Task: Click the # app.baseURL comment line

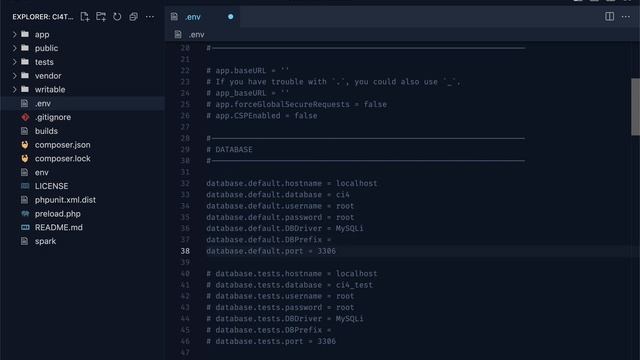Action: pos(247,71)
